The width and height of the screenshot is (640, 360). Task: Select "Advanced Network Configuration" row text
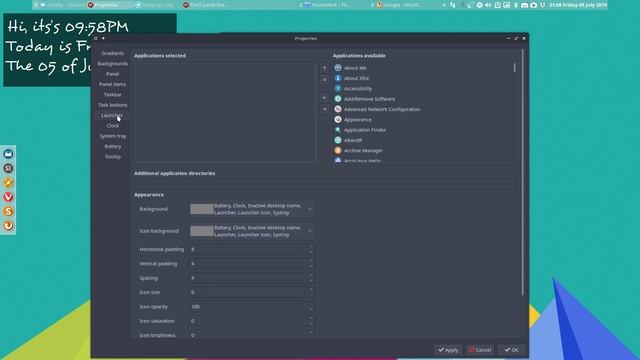[382, 109]
